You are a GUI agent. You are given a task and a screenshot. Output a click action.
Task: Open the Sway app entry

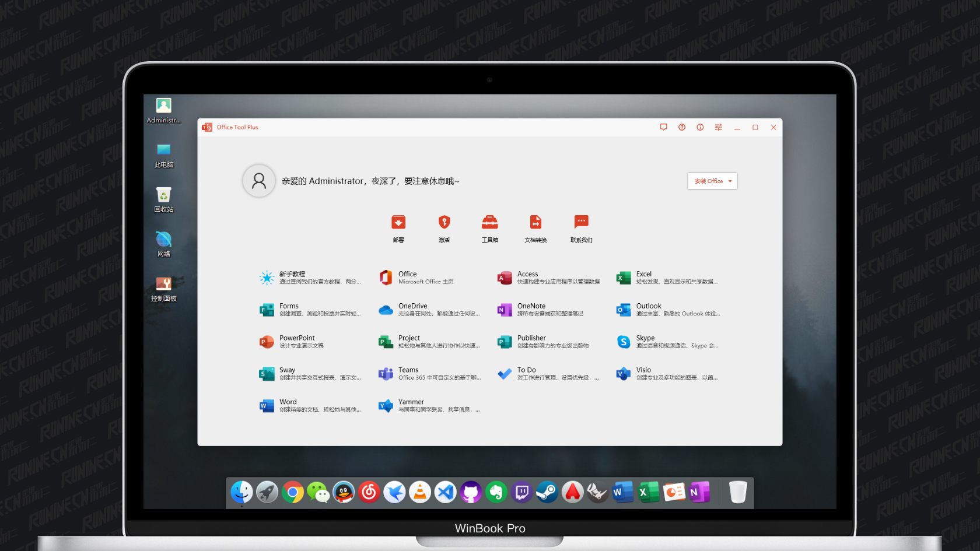click(x=310, y=374)
